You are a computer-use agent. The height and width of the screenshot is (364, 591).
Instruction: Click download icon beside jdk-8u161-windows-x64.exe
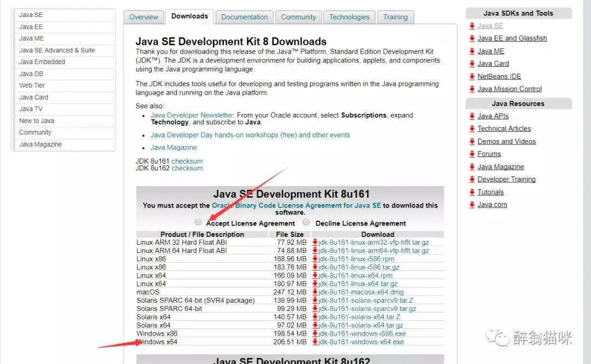click(x=315, y=342)
